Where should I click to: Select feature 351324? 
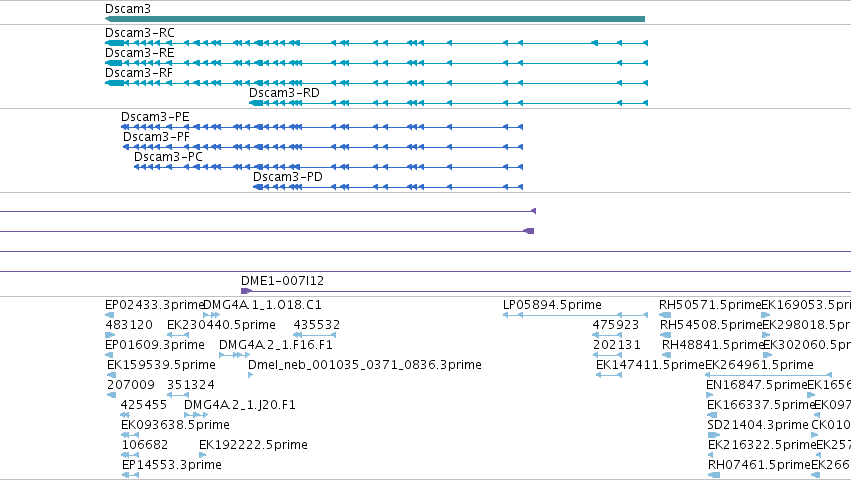(190, 385)
